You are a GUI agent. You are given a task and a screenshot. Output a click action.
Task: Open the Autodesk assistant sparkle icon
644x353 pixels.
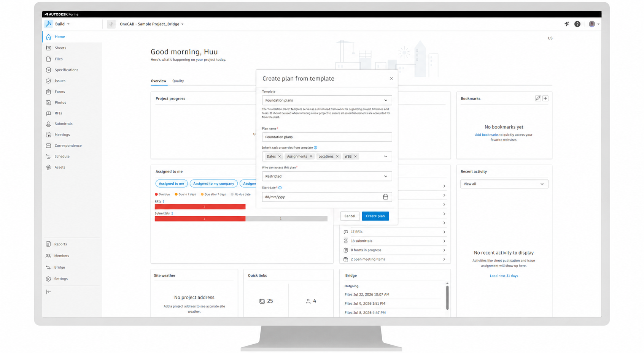(566, 24)
